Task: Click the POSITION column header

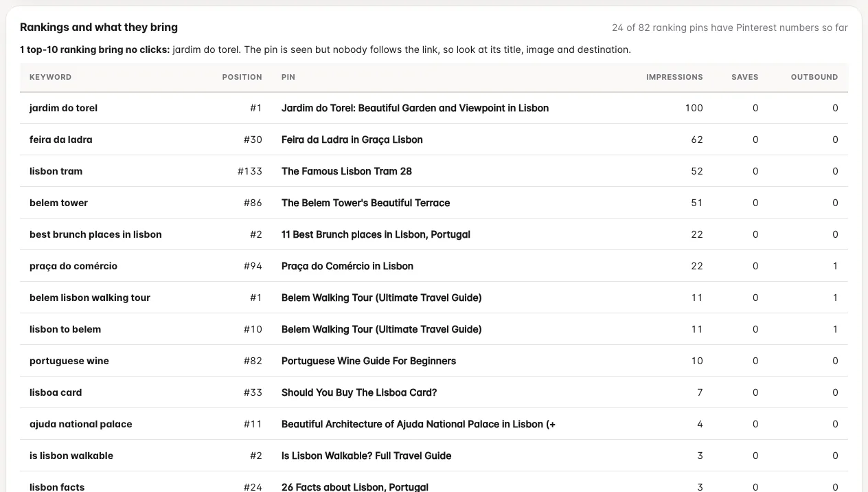Action: pyautogui.click(x=242, y=77)
